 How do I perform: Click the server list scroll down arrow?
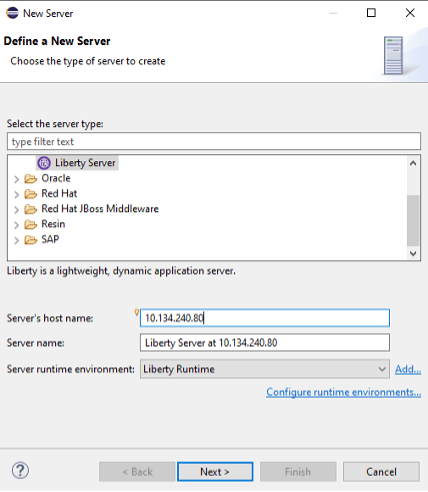tap(413, 254)
